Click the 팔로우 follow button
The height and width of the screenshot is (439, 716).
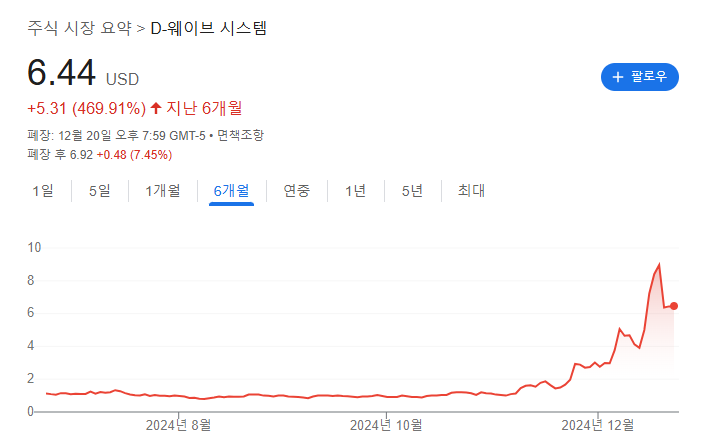coord(639,77)
